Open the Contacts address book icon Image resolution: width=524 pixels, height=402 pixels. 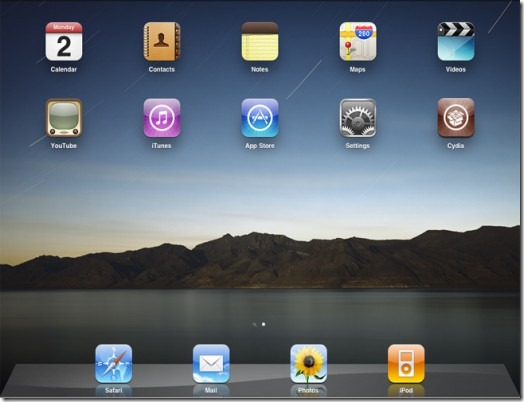click(162, 41)
